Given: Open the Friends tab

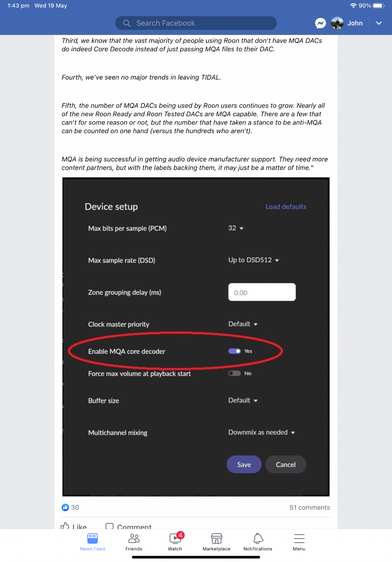Looking at the screenshot, I should 134,541.
